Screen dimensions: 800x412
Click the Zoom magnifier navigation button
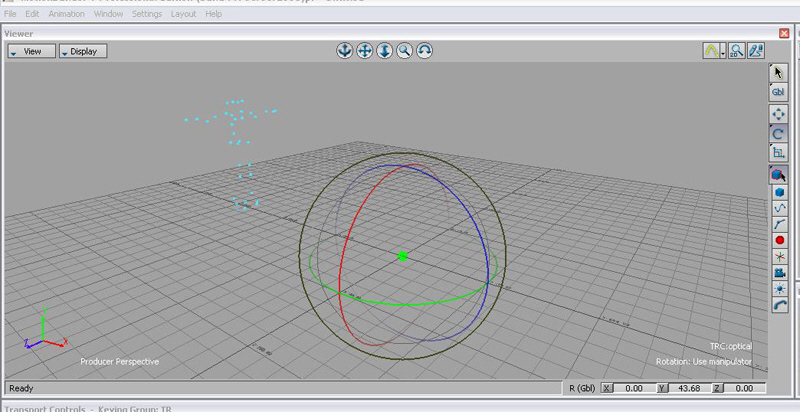pos(404,50)
